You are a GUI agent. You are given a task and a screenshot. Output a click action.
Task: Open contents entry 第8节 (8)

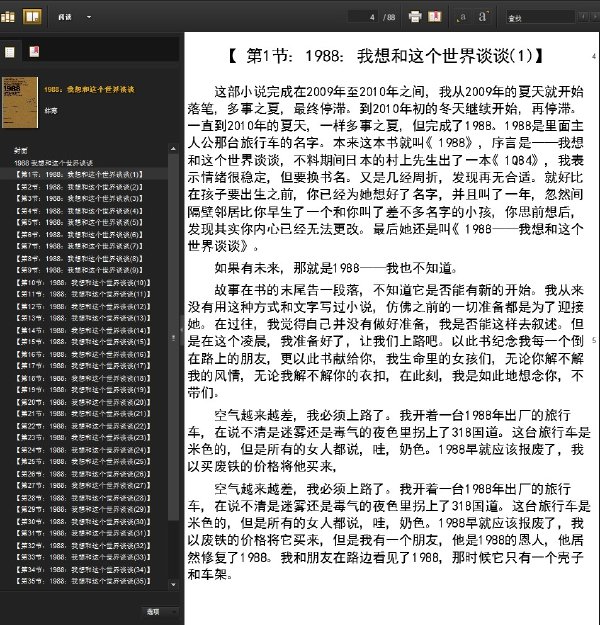(x=79, y=259)
